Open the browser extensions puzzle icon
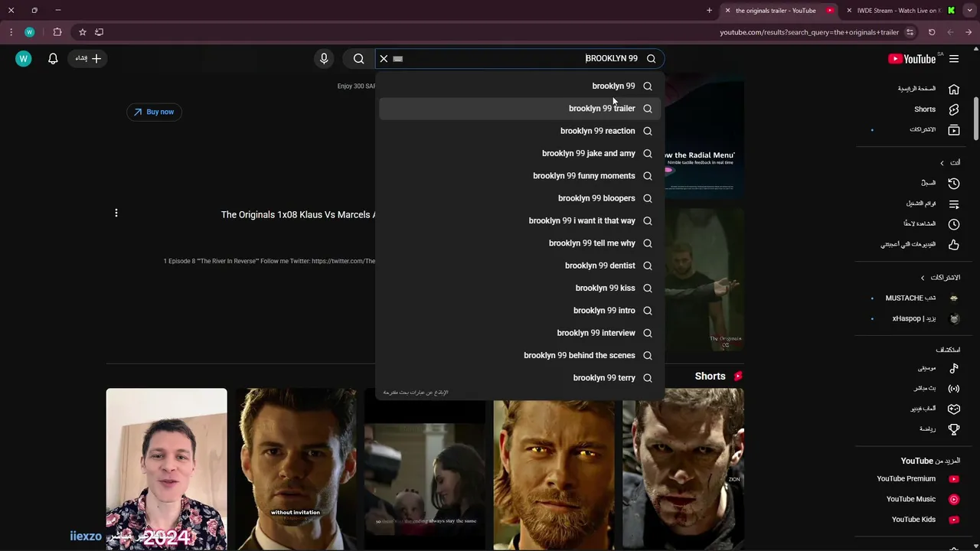The width and height of the screenshot is (980, 551). point(57,32)
